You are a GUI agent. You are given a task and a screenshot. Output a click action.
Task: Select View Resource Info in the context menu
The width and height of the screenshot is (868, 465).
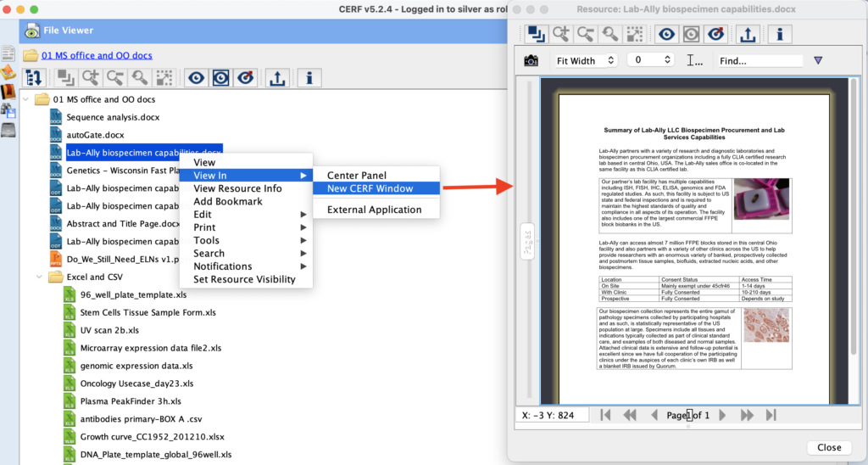pos(237,188)
